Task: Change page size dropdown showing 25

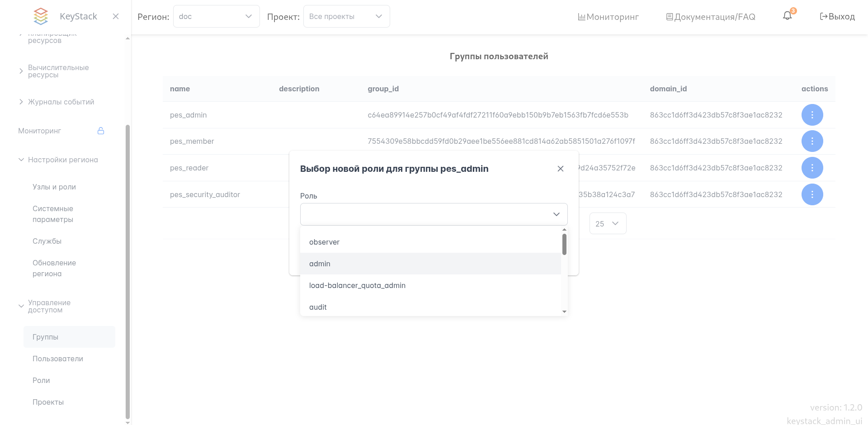Action: point(608,223)
